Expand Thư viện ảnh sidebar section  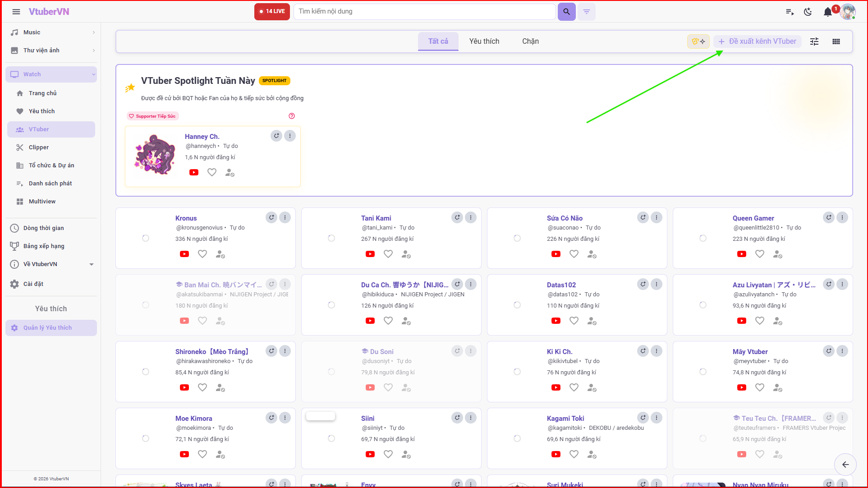pyautogui.click(x=51, y=51)
